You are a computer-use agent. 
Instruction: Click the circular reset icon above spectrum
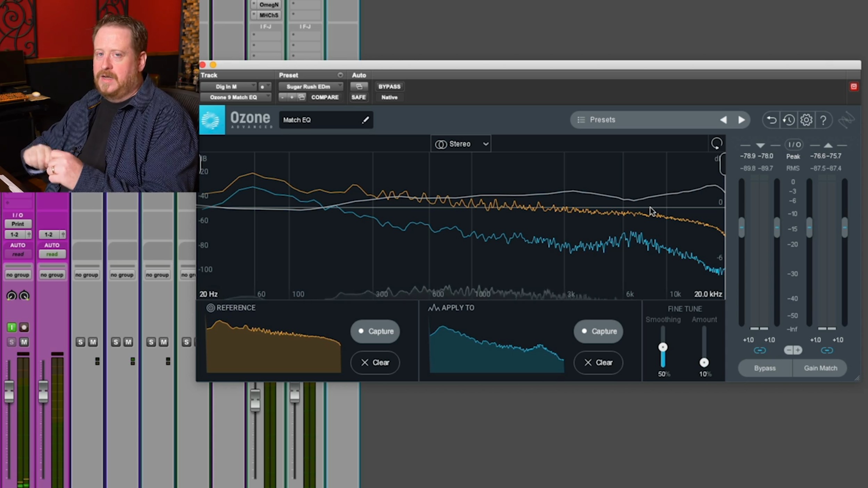tap(717, 143)
